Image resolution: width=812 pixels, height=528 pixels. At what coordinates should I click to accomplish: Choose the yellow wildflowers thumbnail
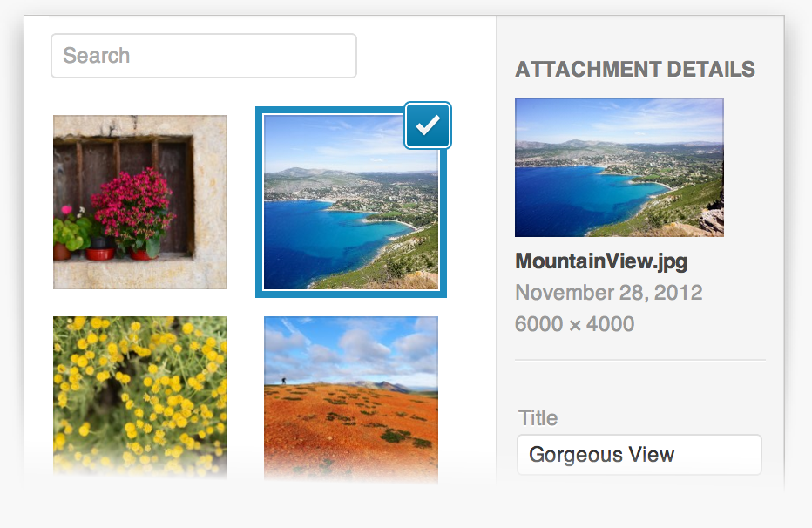tap(140, 396)
